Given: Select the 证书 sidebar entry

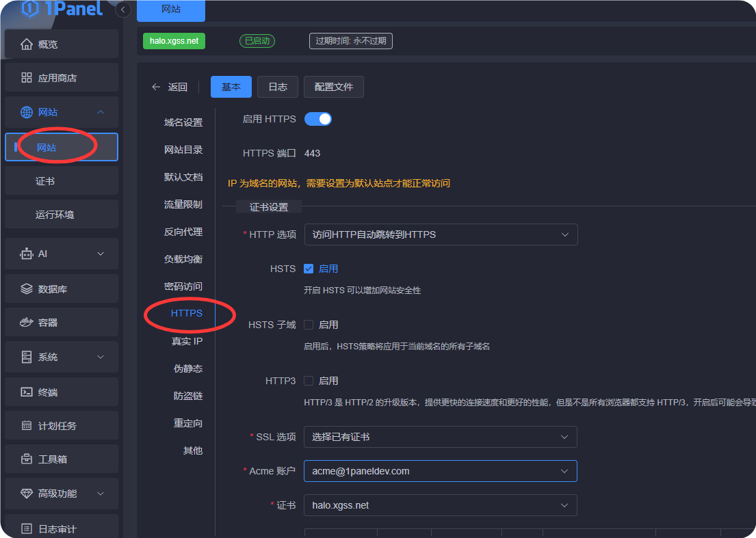Looking at the screenshot, I should (x=61, y=180).
